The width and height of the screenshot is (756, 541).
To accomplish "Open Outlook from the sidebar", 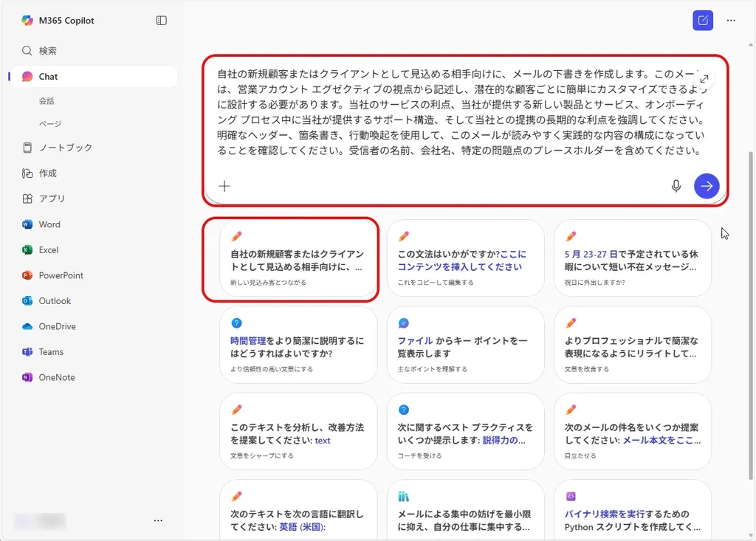I will pyautogui.click(x=55, y=301).
